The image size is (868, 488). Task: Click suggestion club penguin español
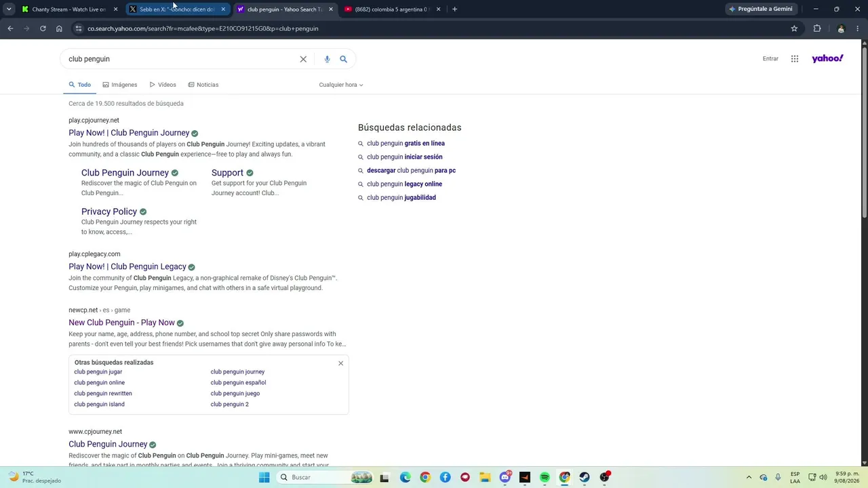tap(238, 382)
